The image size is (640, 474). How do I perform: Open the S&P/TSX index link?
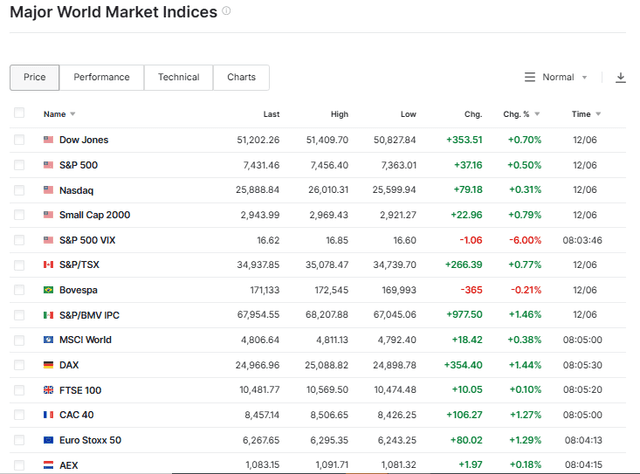click(x=79, y=265)
